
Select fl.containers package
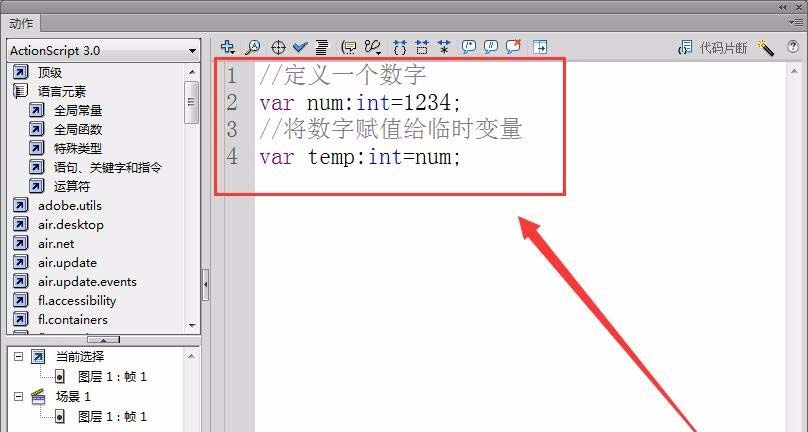click(x=73, y=320)
